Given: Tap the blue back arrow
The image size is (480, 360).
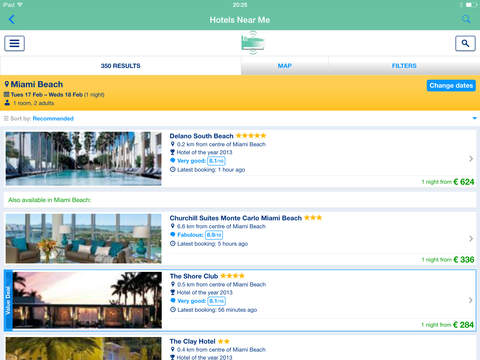Looking at the screenshot, I should tap(12, 19).
